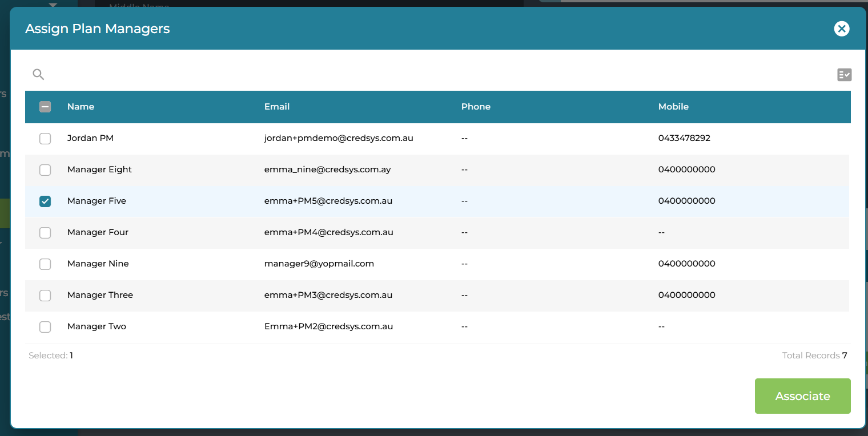The image size is (868, 436).
Task: Sort by the Phone column header
Action: [476, 107]
